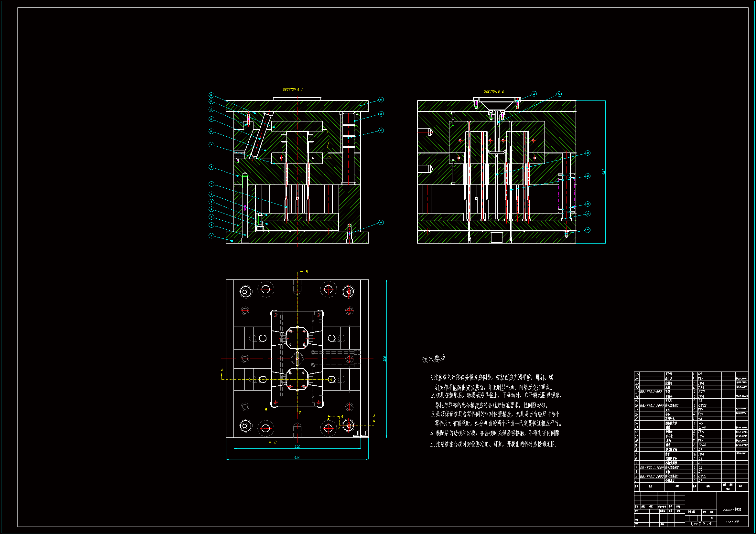
Task: Click the SECTION B-B title label
Action: 494,91
